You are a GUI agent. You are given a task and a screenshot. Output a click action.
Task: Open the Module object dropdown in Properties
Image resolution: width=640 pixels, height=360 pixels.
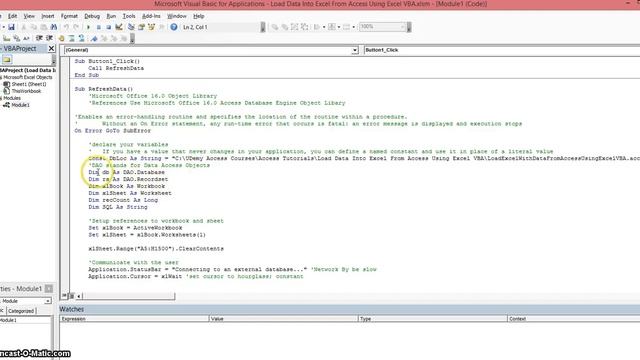48,301
